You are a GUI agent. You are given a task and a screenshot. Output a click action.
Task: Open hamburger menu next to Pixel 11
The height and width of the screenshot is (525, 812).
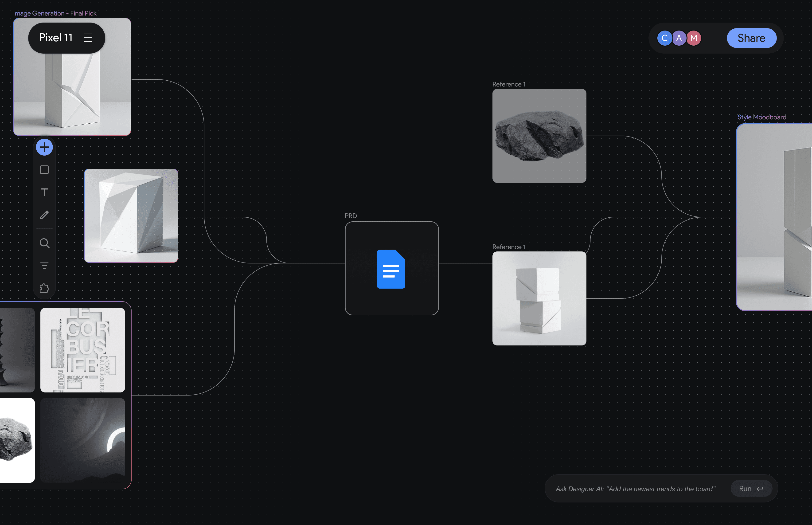pyautogui.click(x=88, y=38)
